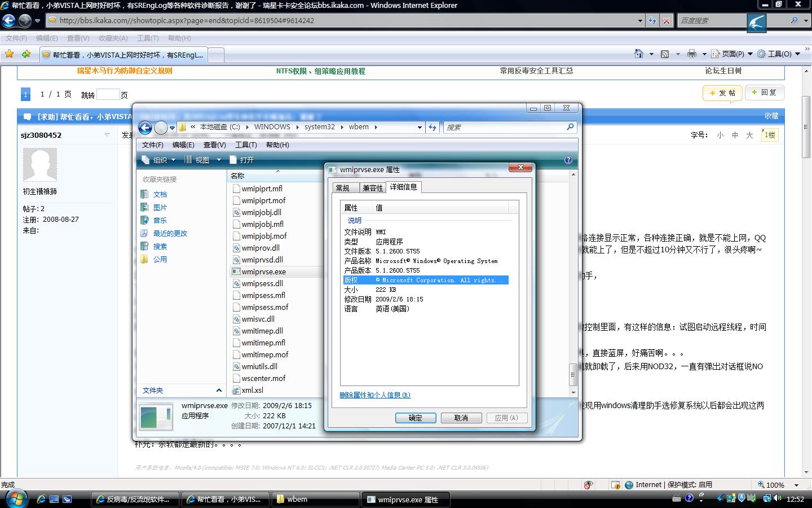Click the Baidu search input field

(x=712, y=20)
